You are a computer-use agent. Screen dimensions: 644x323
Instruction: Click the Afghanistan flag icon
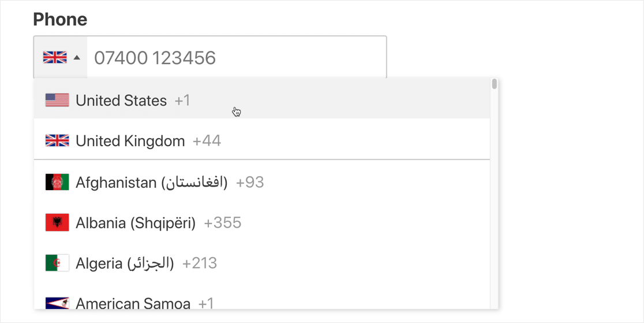click(57, 183)
